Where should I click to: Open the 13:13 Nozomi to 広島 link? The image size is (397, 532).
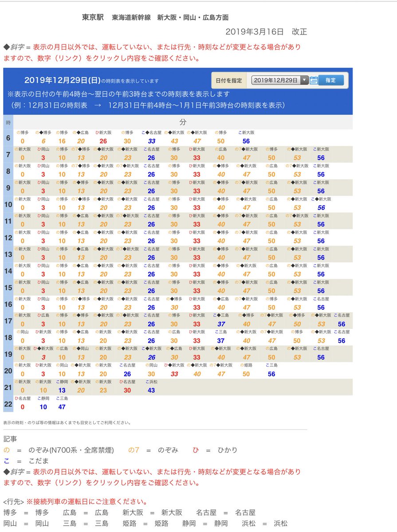click(81, 258)
